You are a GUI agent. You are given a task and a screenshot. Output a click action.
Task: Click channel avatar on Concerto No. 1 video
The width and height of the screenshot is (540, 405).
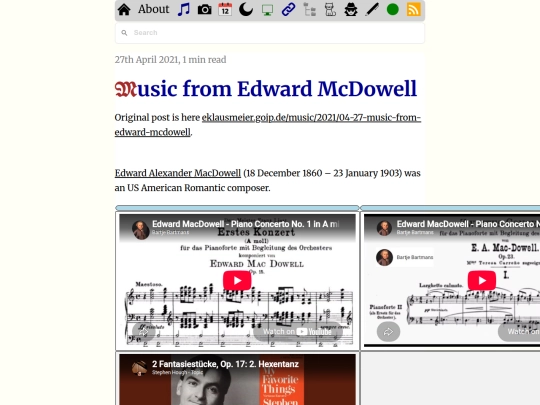coord(141,230)
